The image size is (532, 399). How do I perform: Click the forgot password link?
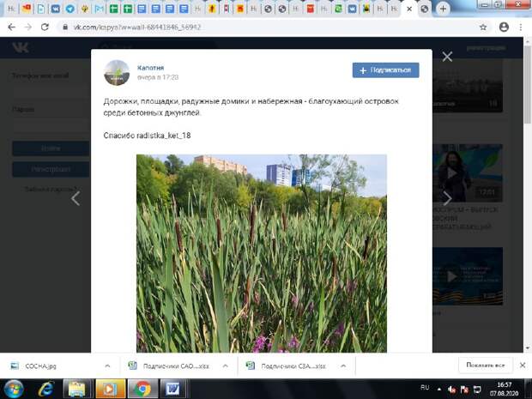[51, 189]
